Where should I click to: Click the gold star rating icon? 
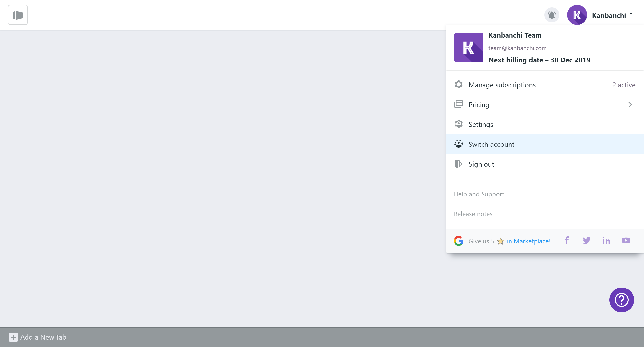(x=501, y=241)
